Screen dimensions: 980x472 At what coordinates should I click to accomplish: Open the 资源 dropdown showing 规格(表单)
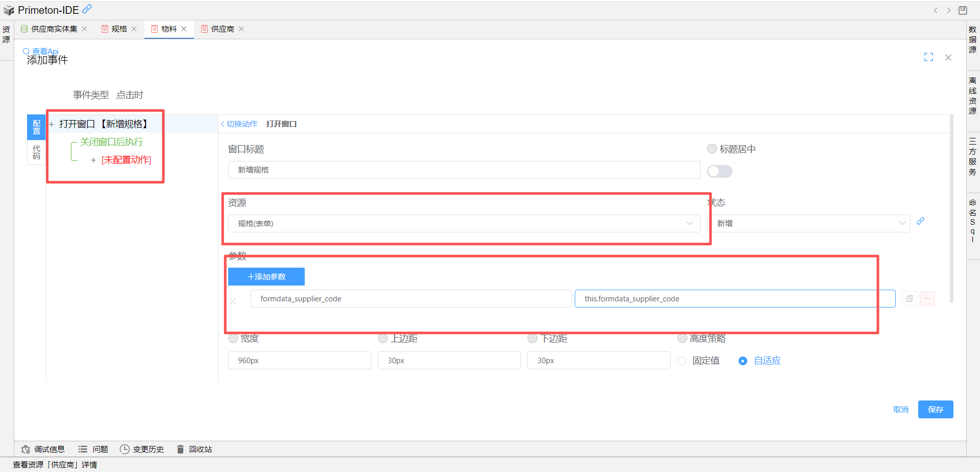coord(463,224)
